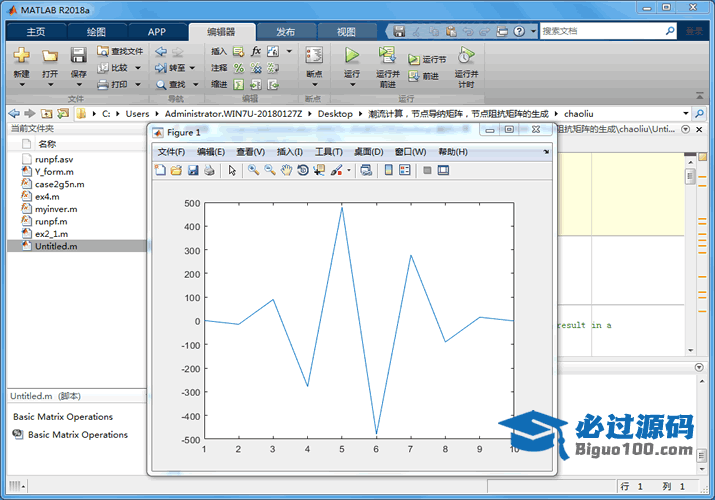Open Help (帮助) menu in Figure 1
This screenshot has height=500, width=715.
point(453,152)
